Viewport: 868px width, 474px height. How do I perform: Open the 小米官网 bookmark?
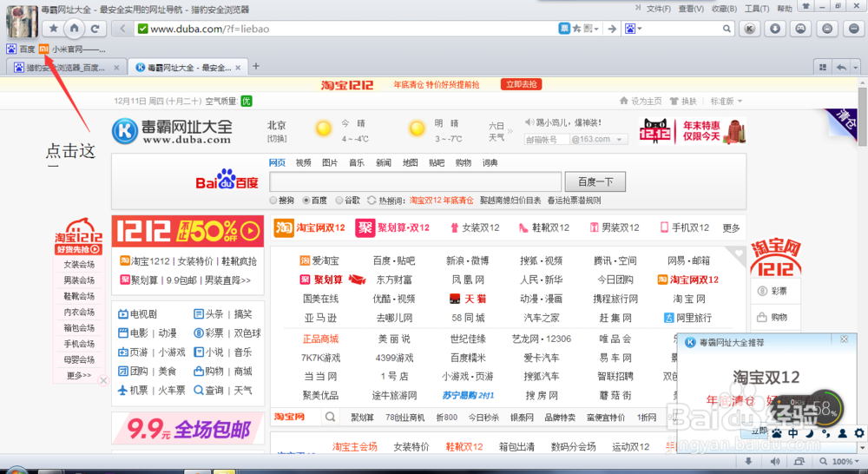point(72,49)
